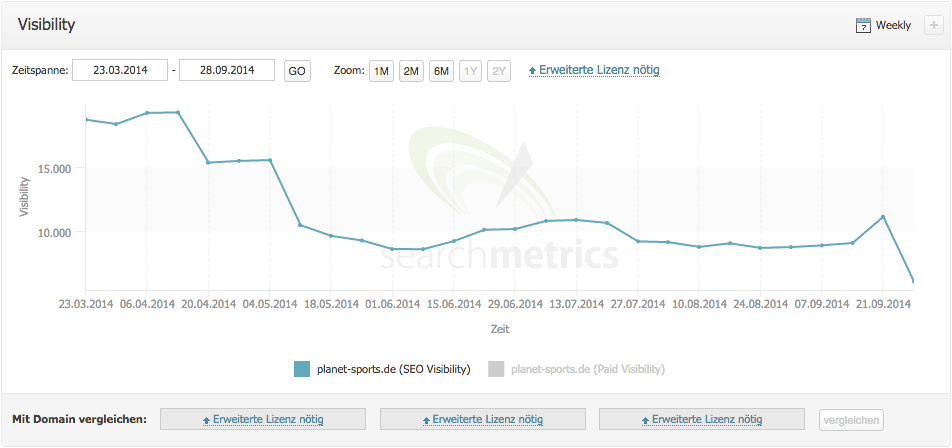The image size is (952, 448).
Task: Open the Erweiterte Lizenz nötig link beside Zoom
Action: click(x=594, y=70)
